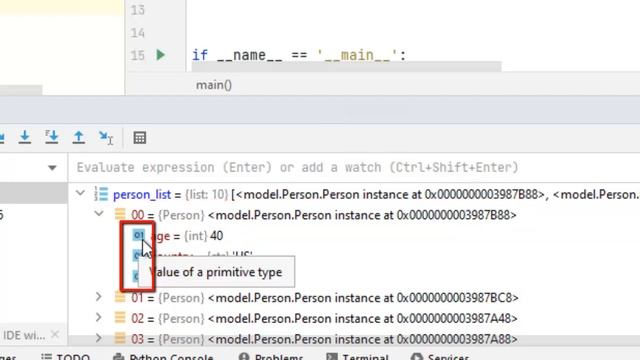Viewport: 640px width, 360px height.
Task: Open the frames dropdown arrow
Action: tap(52, 168)
